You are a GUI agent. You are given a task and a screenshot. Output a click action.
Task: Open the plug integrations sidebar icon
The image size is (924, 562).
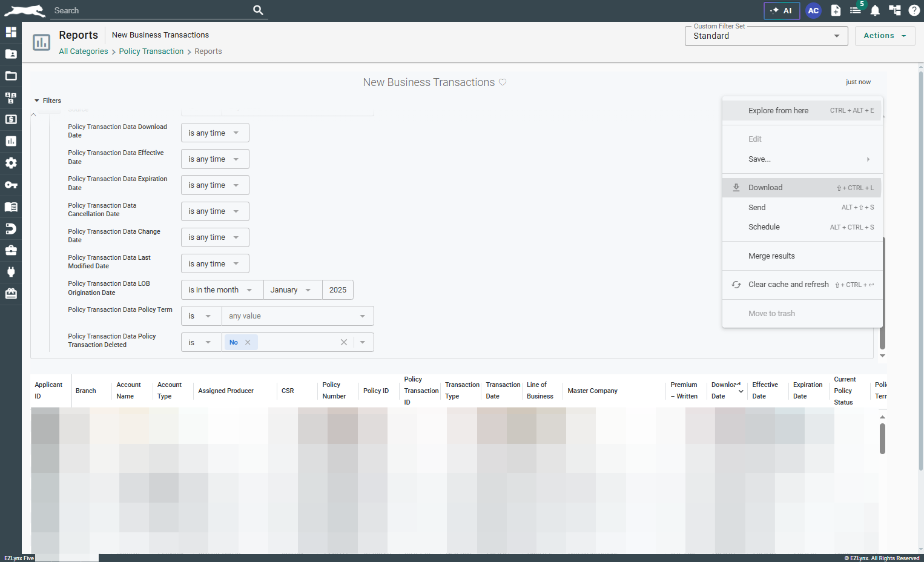(11, 272)
